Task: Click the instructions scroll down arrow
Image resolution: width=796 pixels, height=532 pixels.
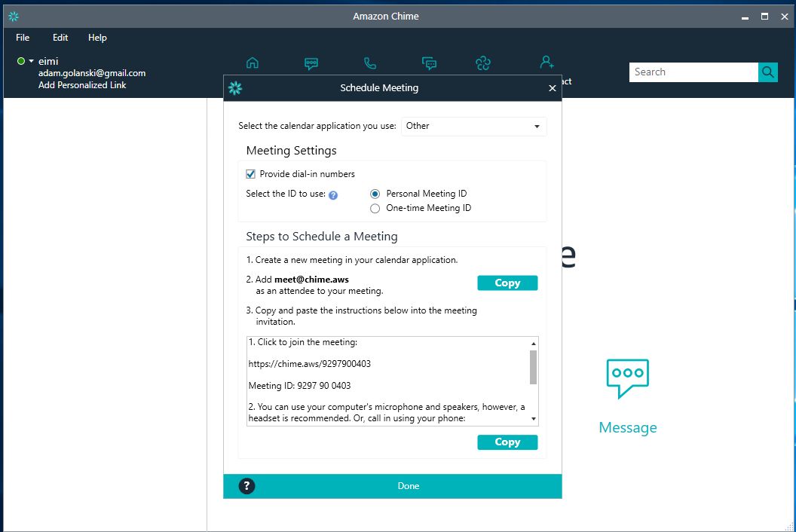Action: pyautogui.click(x=533, y=419)
